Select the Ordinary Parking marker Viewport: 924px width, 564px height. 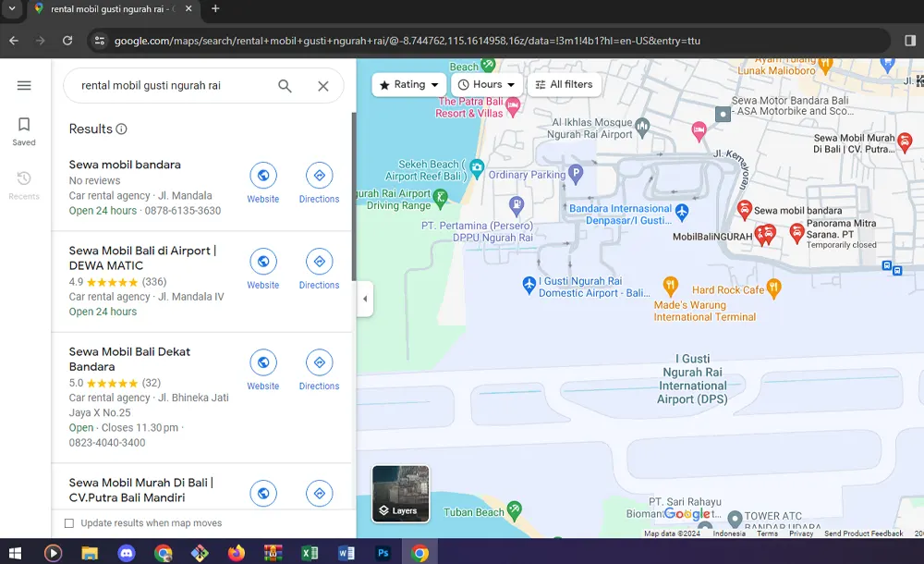tap(576, 174)
